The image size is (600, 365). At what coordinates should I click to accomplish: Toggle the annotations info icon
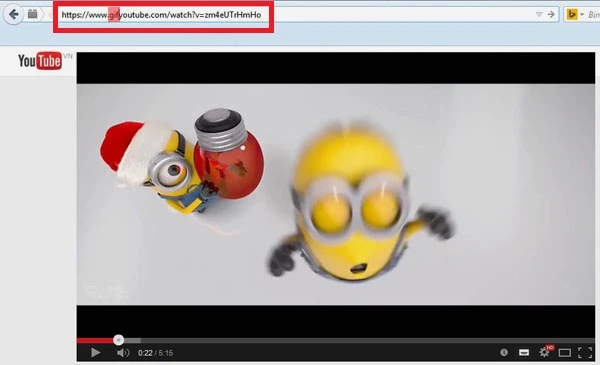pos(504,352)
